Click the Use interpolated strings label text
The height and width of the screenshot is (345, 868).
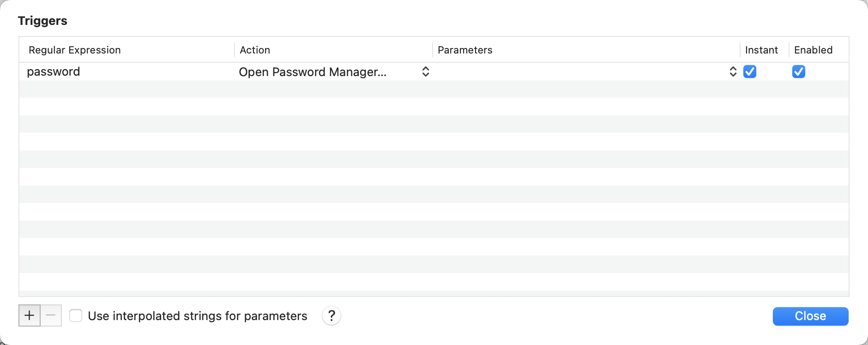198,316
